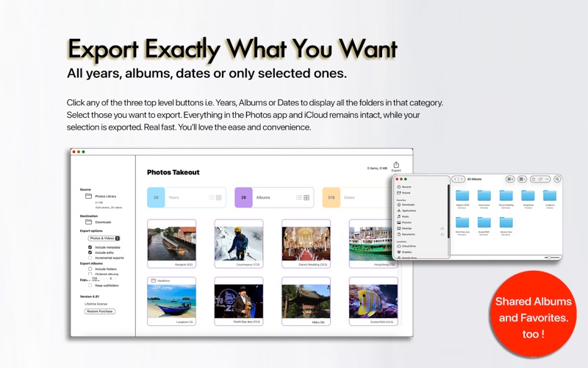Screen dimensions: 588x368
Task: Click the Photos Library source folder icon
Action: tap(88, 196)
